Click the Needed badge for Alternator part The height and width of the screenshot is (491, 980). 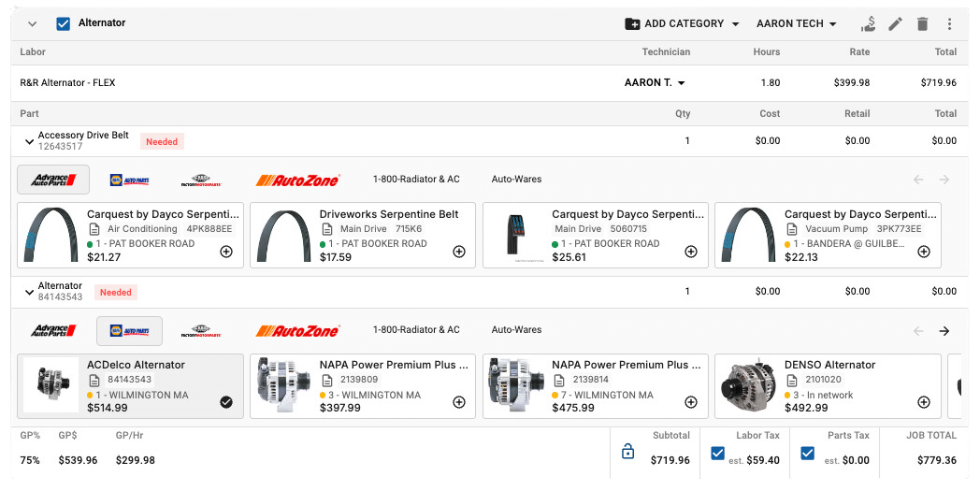pos(116,292)
